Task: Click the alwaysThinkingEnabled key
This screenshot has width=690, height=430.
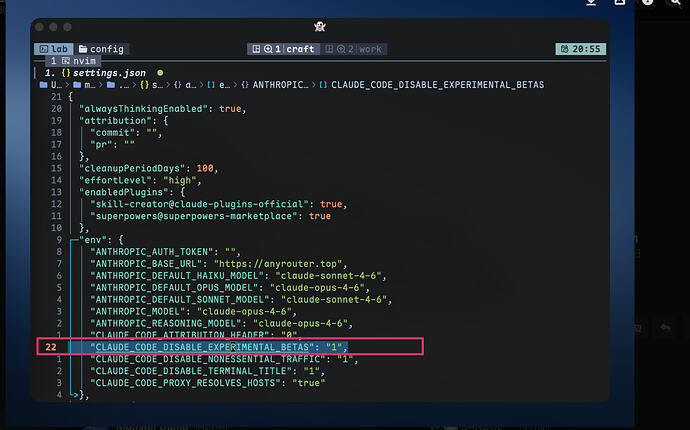Action: tap(143, 109)
